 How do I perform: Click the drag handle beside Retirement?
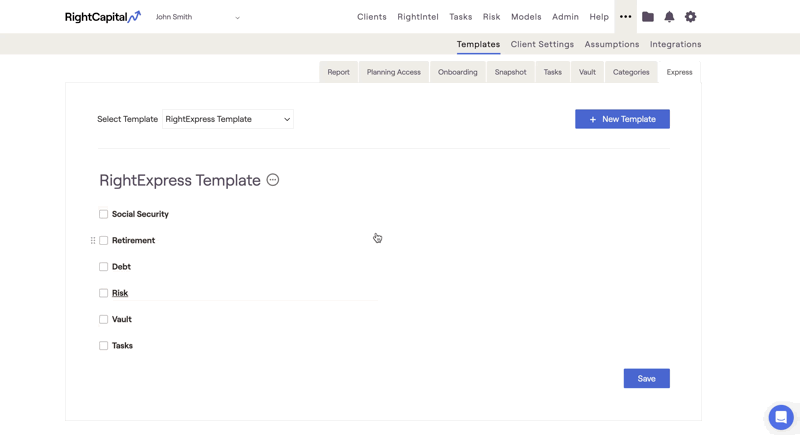(x=93, y=240)
